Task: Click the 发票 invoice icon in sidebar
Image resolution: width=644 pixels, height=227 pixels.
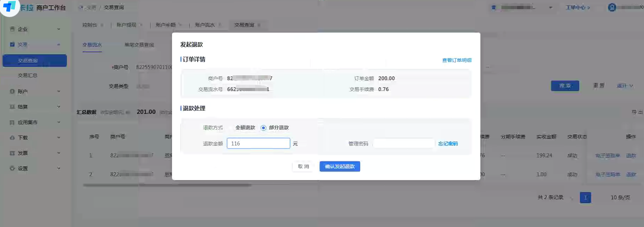Action: [12, 153]
